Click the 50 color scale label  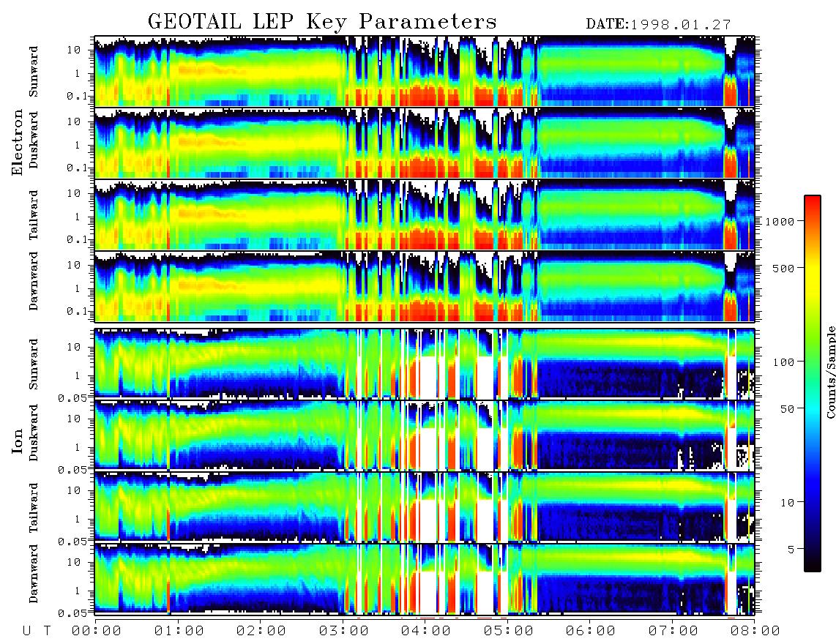coord(787,409)
